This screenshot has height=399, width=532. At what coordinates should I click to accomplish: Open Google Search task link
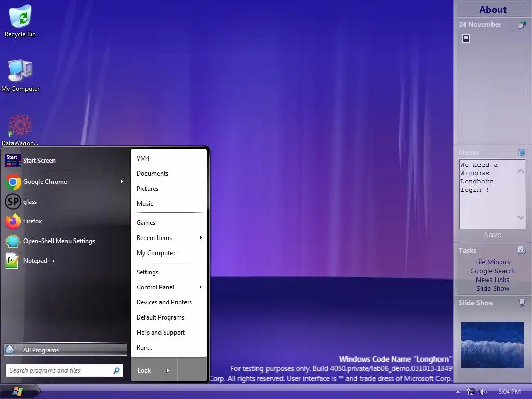pyautogui.click(x=493, y=271)
